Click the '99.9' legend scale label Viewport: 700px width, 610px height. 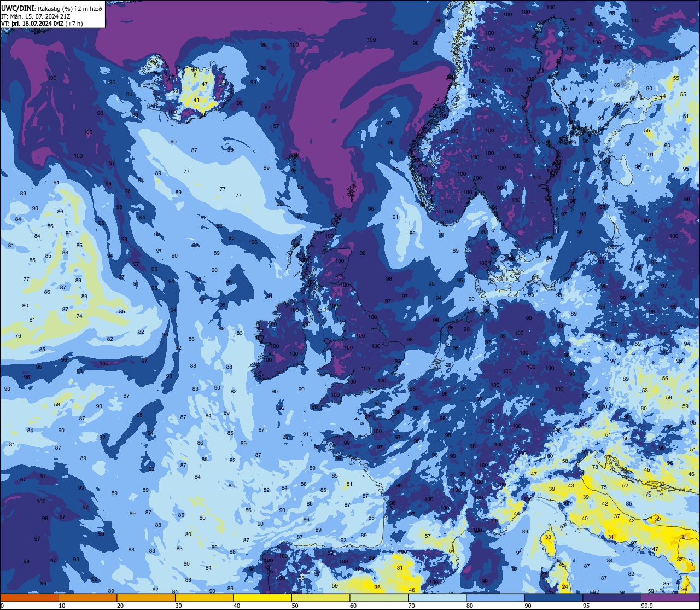pyautogui.click(x=647, y=606)
